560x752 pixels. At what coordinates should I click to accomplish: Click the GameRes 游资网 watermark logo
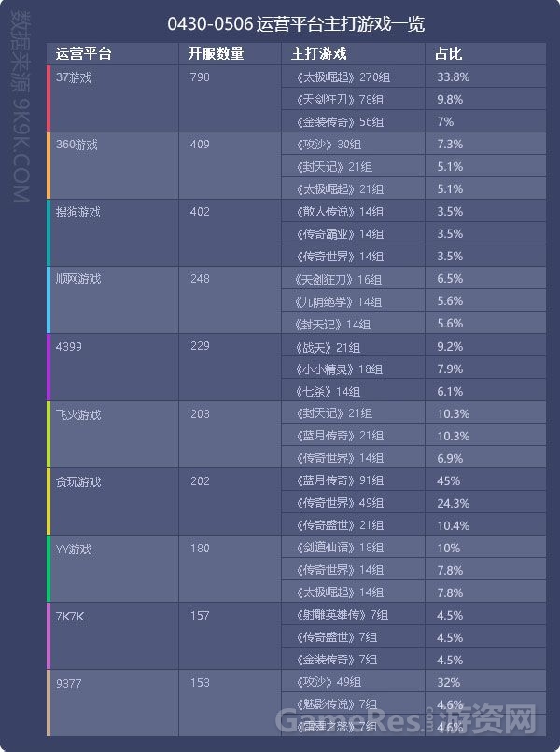[x=406, y=719]
